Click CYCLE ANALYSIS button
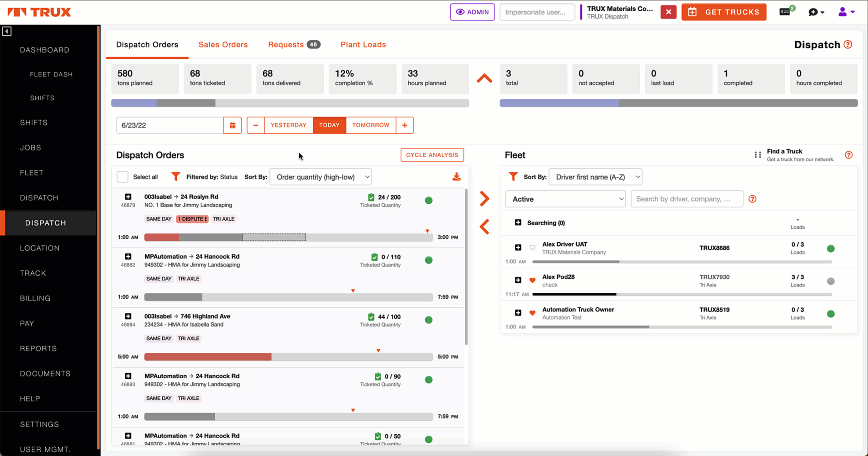This screenshot has height=456, width=868. pyautogui.click(x=432, y=155)
